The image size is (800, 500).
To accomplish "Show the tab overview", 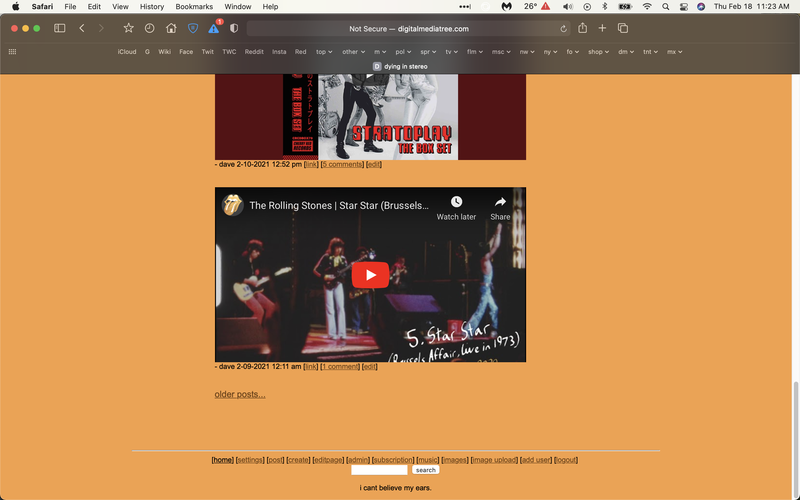I will [x=623, y=29].
